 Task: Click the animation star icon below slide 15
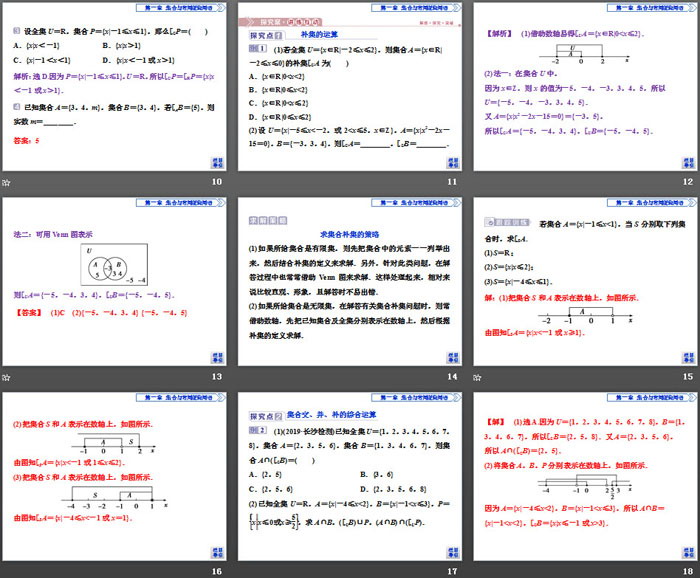point(479,376)
